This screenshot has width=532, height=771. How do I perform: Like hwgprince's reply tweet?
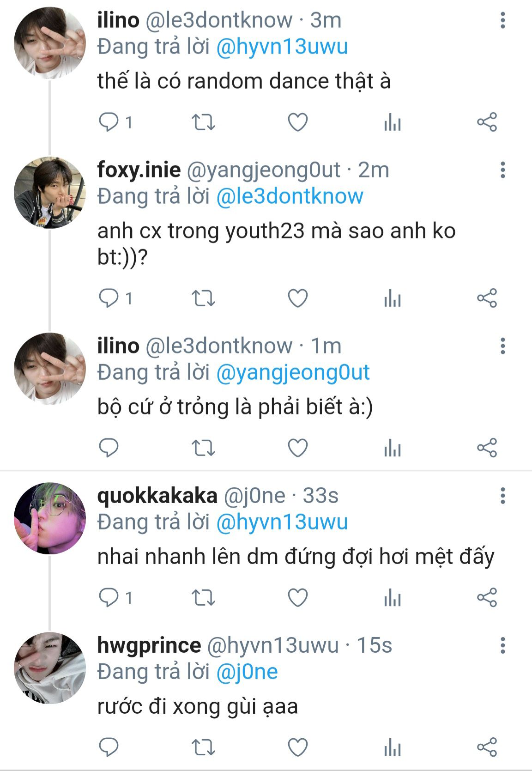[x=297, y=747]
